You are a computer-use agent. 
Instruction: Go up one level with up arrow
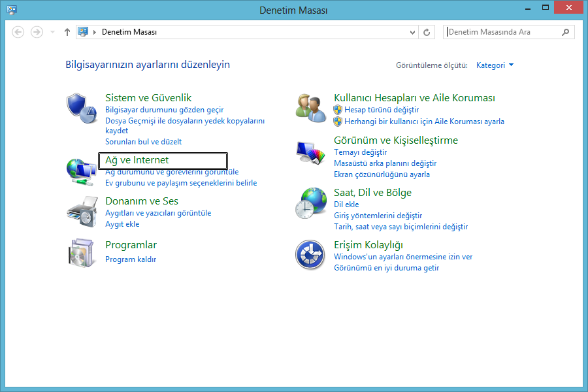point(67,32)
